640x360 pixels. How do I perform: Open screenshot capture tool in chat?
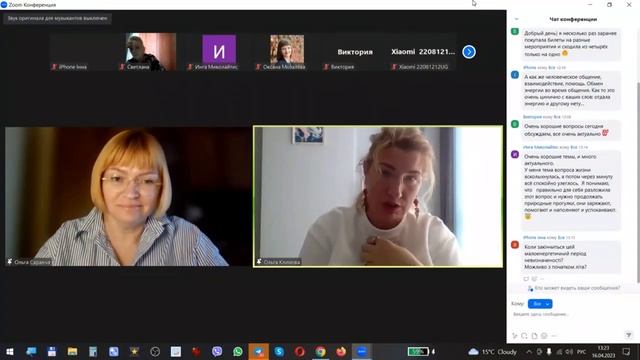tap(524, 336)
